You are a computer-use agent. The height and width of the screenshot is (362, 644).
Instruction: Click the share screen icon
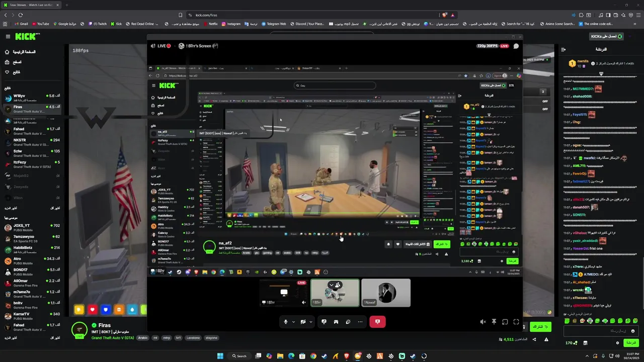click(x=324, y=322)
